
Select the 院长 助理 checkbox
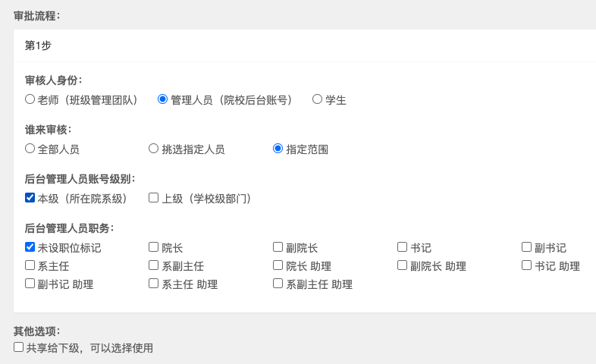pos(278,265)
